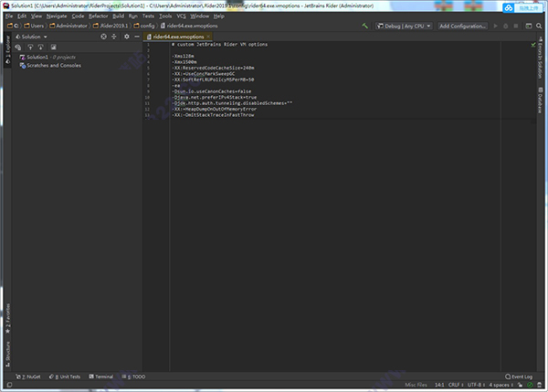
Task: Open the 4 spaces indent dropdown
Action: coord(501,385)
